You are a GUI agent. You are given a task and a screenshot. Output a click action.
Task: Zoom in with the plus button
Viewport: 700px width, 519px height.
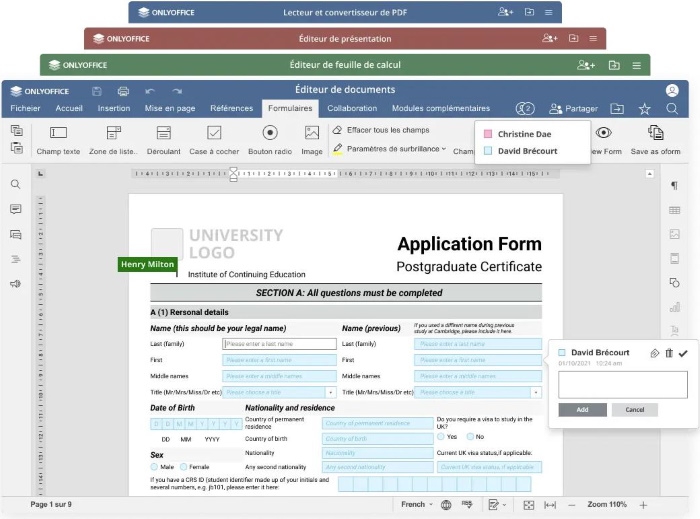point(643,505)
